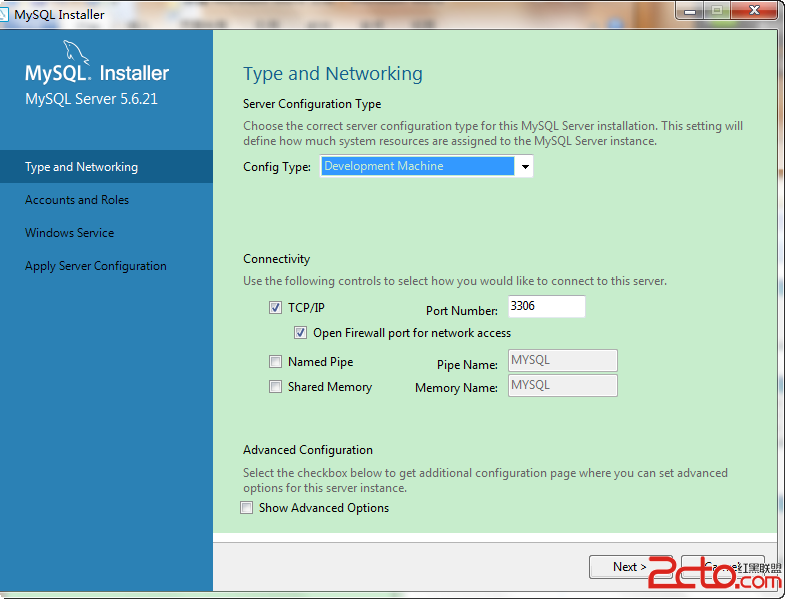This screenshot has height=599, width=785.
Task: Click the MySQL Installer title bar icon
Action: coord(4,15)
